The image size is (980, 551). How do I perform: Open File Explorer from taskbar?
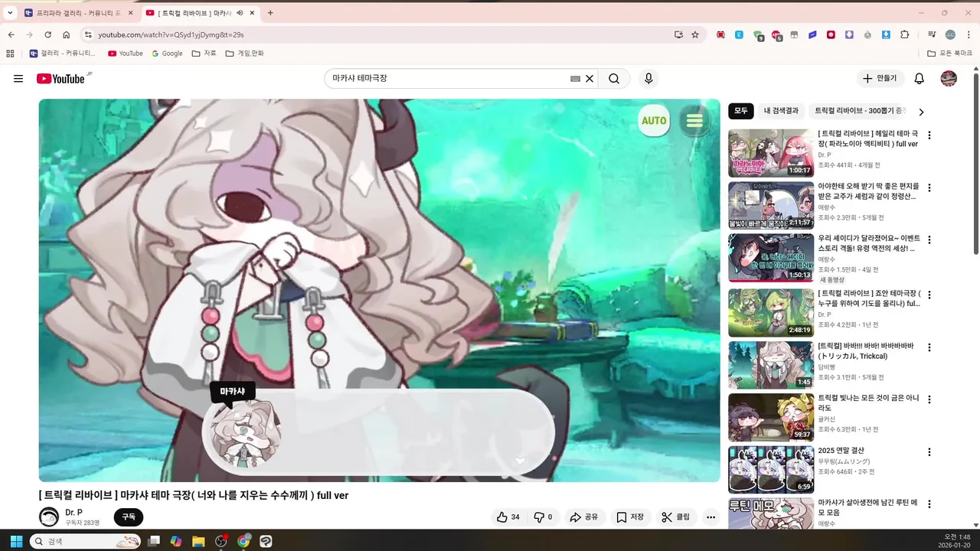click(x=198, y=541)
